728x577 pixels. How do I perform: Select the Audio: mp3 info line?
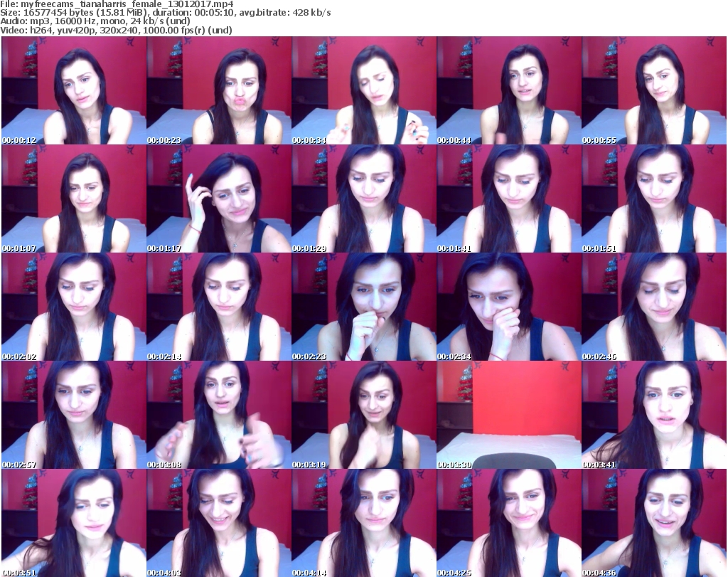click(x=95, y=21)
